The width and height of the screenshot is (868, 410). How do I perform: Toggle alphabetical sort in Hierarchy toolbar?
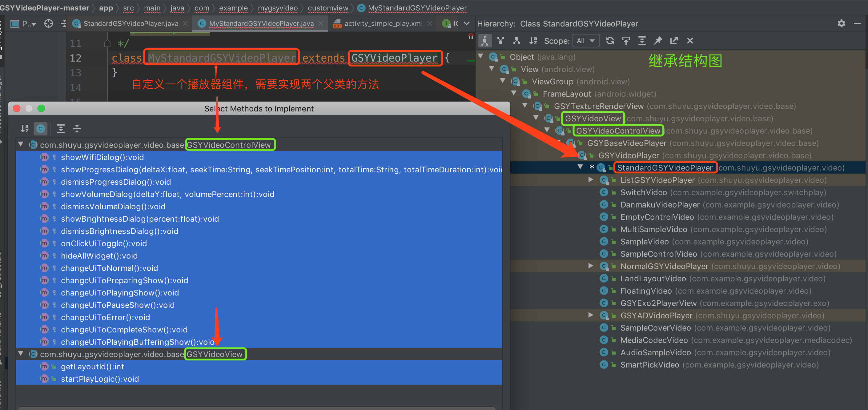pos(533,41)
